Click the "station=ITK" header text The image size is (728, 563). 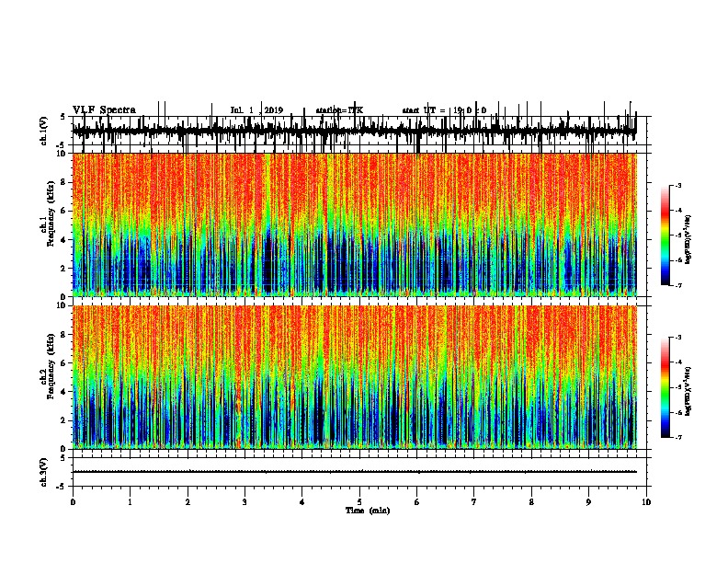339,110
